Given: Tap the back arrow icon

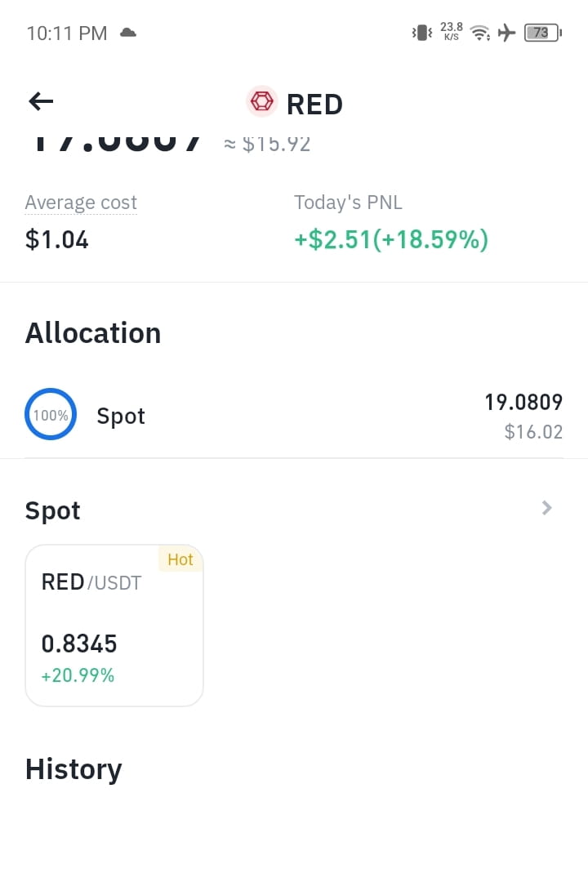Looking at the screenshot, I should coord(41,102).
